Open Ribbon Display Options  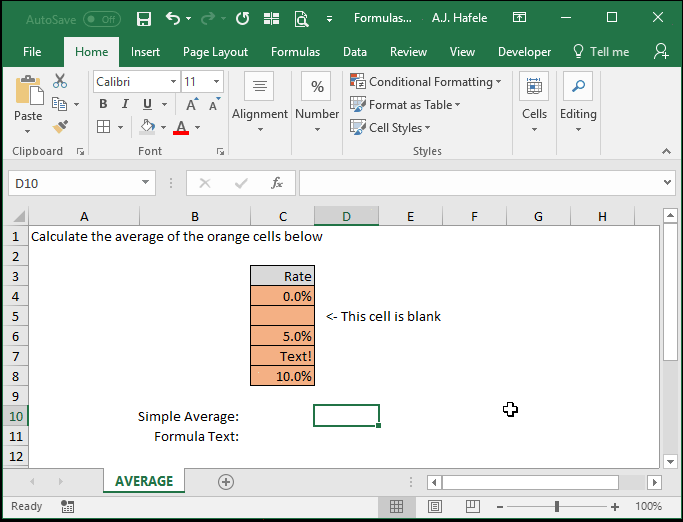pos(519,17)
